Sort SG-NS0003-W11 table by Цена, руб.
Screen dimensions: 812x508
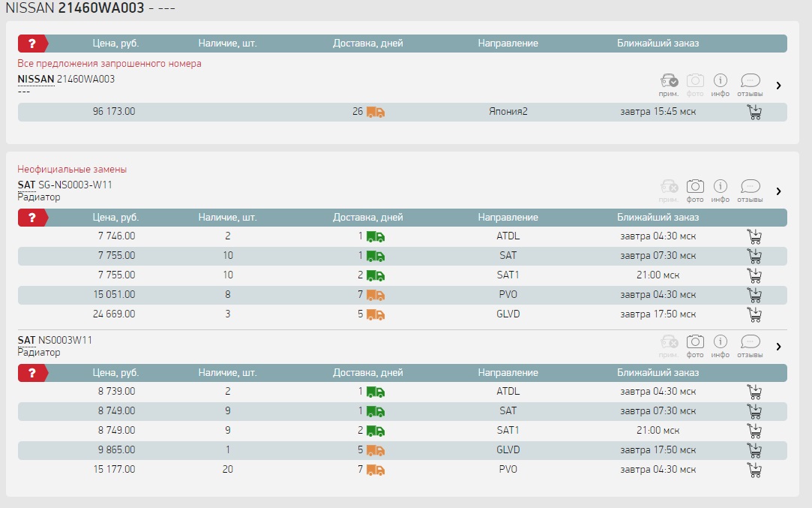pyautogui.click(x=115, y=217)
